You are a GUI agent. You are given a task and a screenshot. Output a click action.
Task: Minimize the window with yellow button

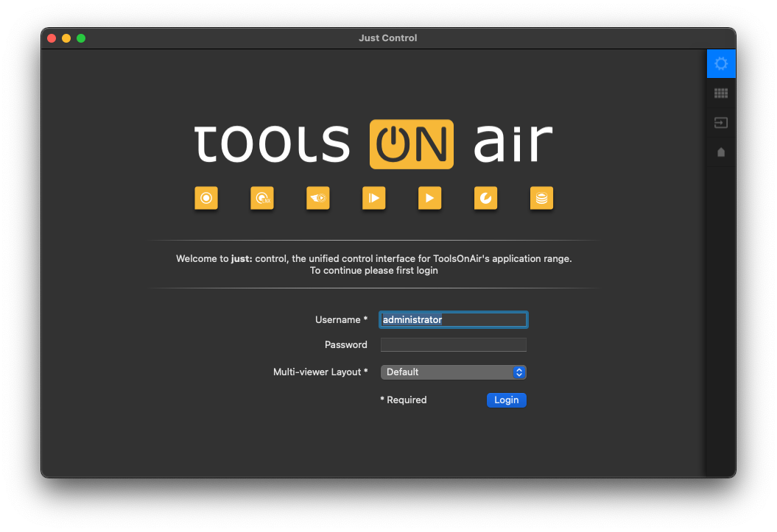pyautogui.click(x=66, y=38)
